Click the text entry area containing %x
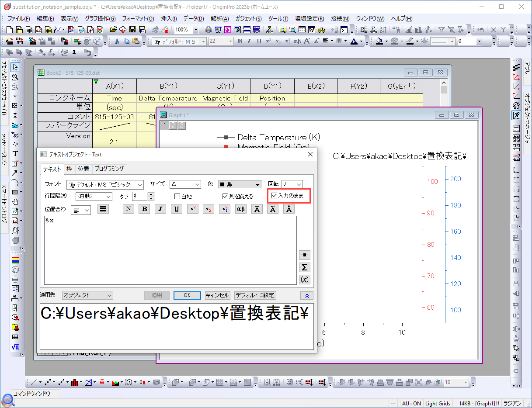 click(x=170, y=250)
